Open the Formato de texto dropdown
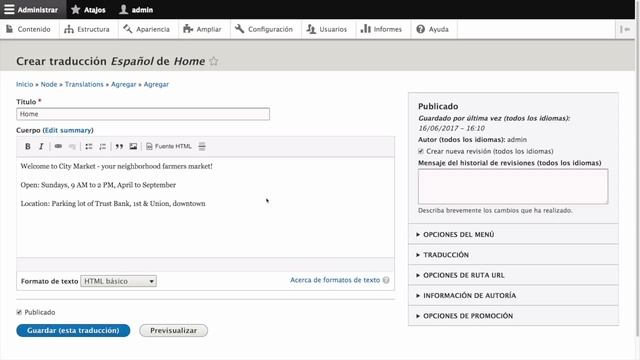Image resolution: width=640 pixels, height=360 pixels. [118, 281]
